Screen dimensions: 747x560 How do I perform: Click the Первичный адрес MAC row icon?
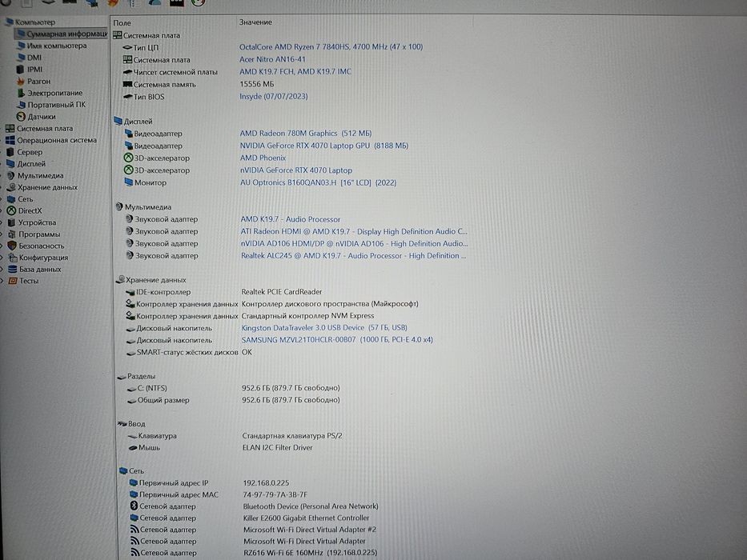pyautogui.click(x=134, y=494)
